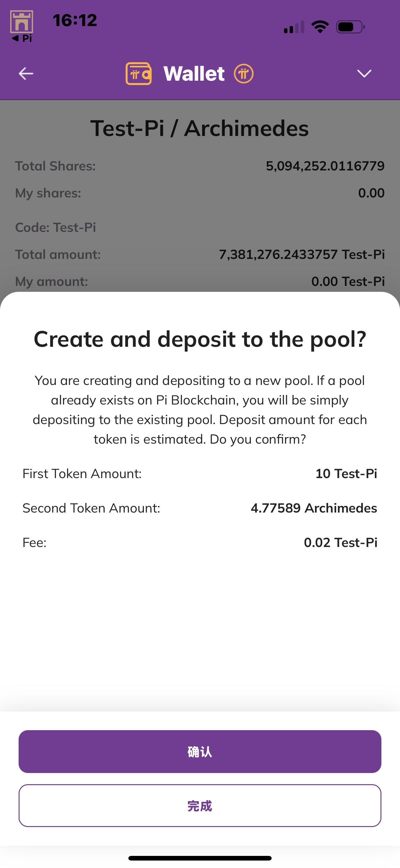Select the 4.77589 Archimedes amount
The width and height of the screenshot is (400, 868).
tap(314, 508)
